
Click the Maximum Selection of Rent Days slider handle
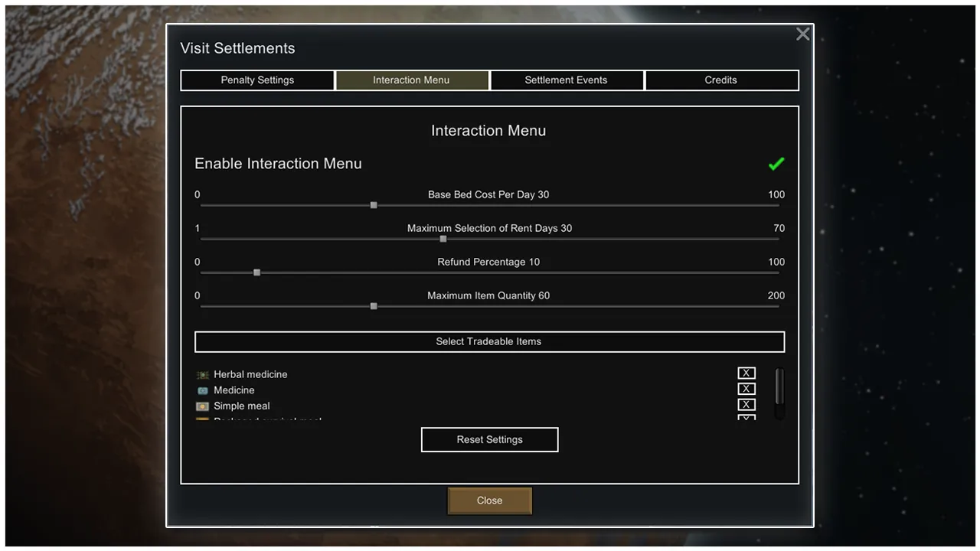(x=443, y=239)
